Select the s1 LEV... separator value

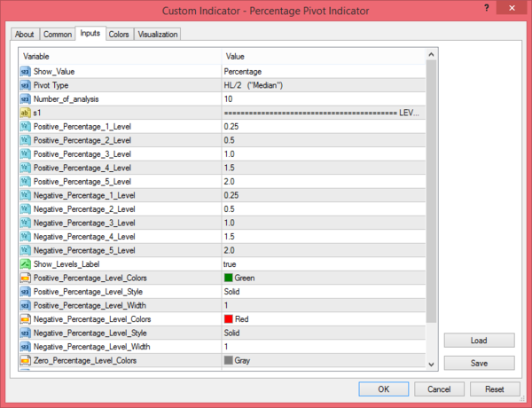click(324, 113)
